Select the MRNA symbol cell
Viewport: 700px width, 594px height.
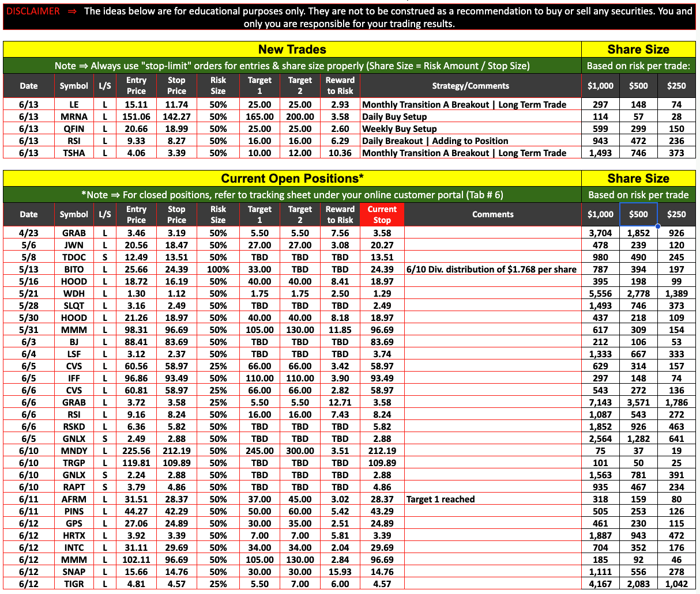74,116
